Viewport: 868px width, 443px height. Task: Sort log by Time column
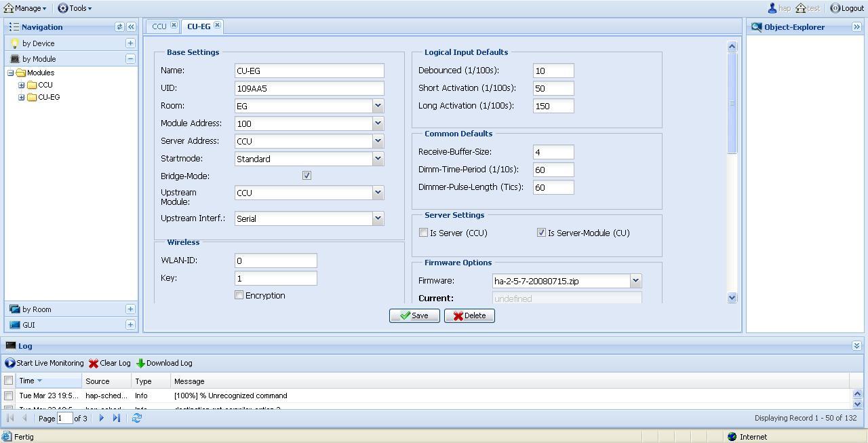click(x=49, y=381)
